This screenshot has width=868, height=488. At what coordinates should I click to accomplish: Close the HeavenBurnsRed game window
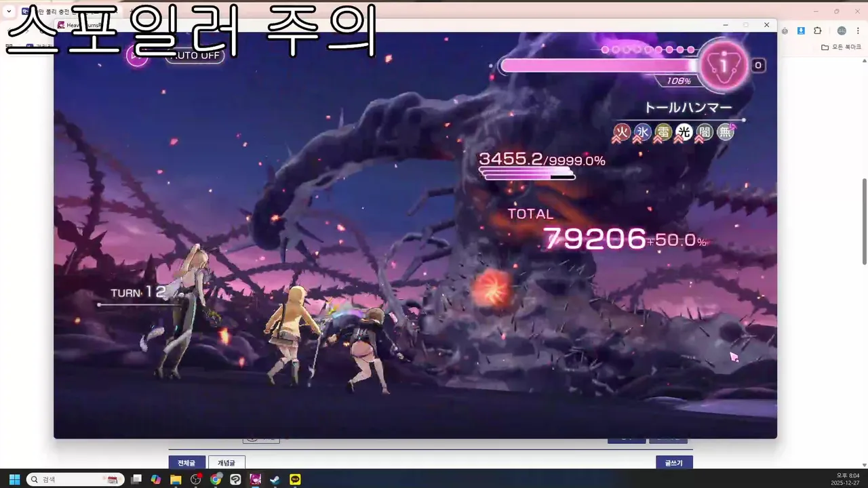766,25
